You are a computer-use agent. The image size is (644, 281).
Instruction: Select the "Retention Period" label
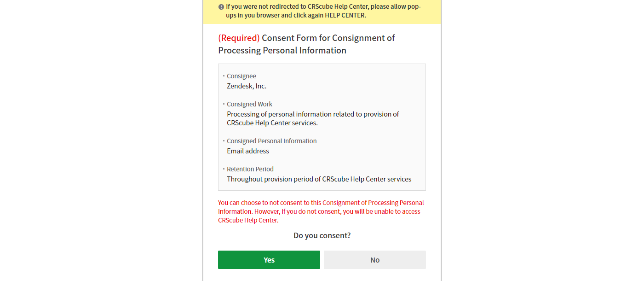pos(250,169)
